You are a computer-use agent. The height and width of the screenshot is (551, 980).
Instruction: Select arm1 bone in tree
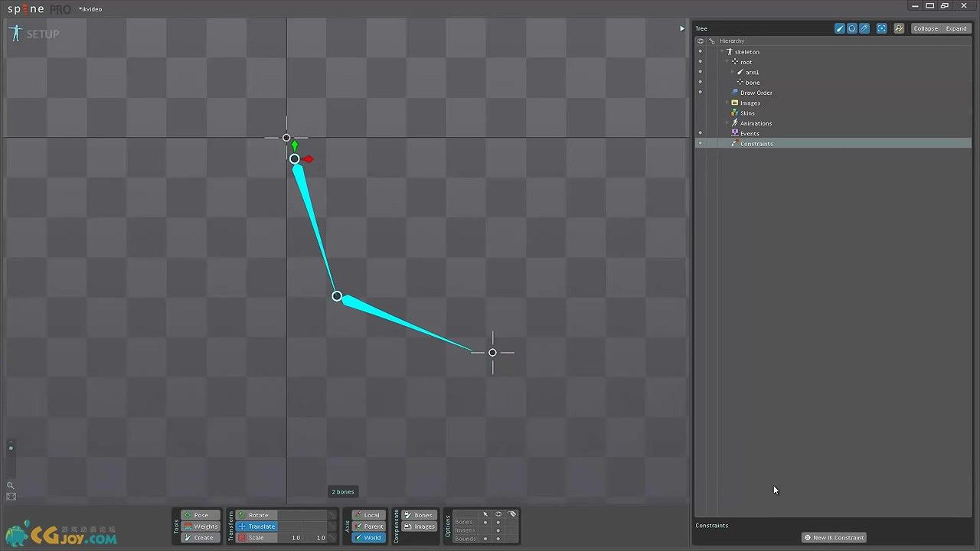pos(752,72)
